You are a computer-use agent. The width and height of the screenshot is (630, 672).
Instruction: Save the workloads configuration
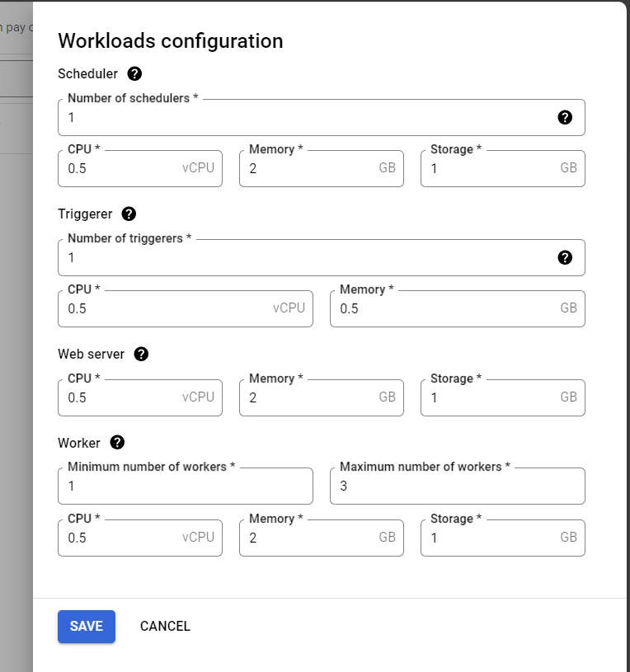click(x=87, y=627)
